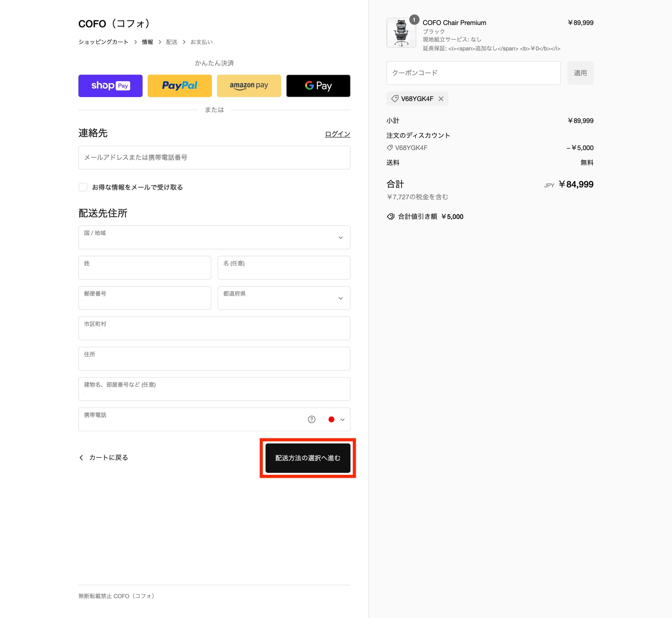
Task: Open the ログイン link
Action: pos(337,134)
